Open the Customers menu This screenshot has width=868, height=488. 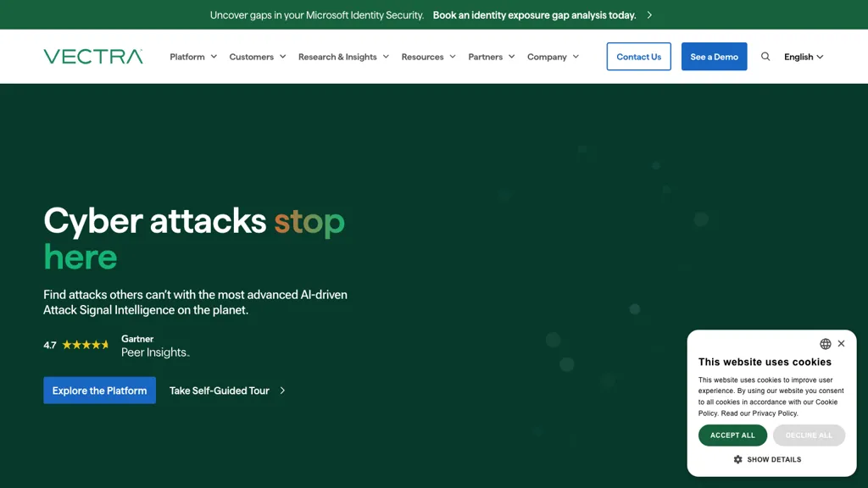click(257, 57)
